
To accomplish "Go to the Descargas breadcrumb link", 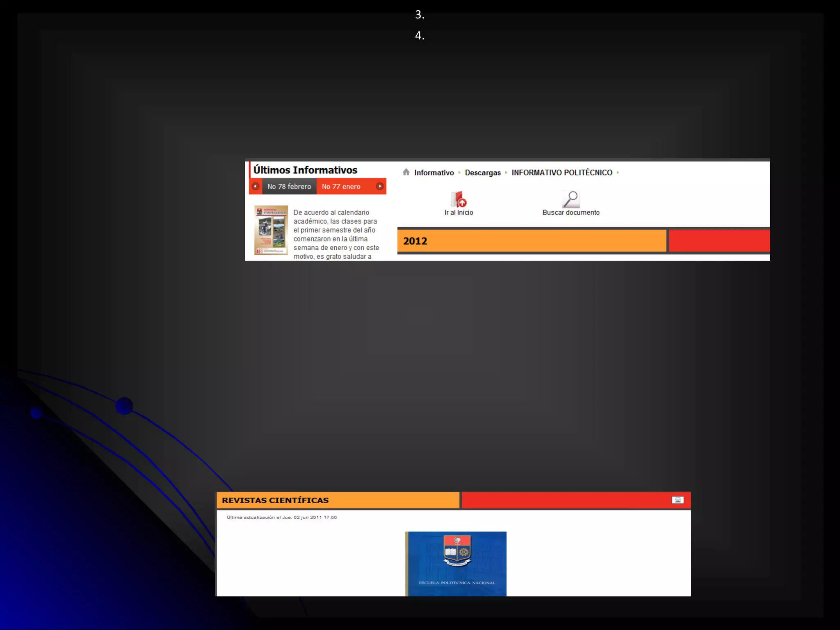I will pos(483,173).
